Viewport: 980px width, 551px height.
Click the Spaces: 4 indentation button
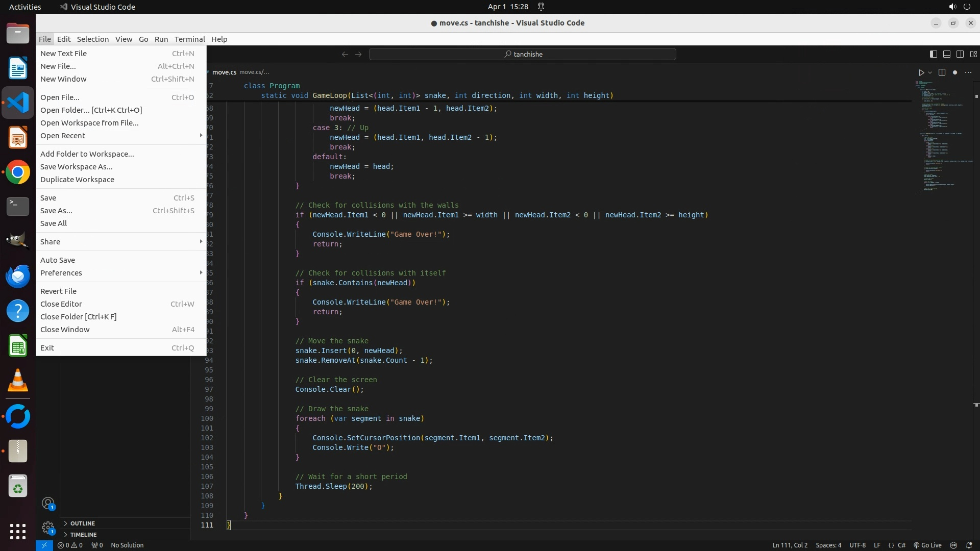point(828,545)
